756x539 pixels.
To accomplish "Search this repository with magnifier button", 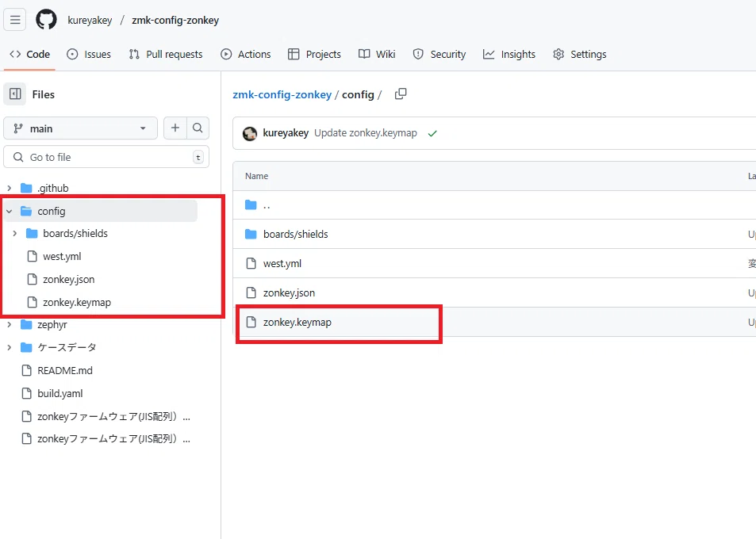I will (198, 128).
